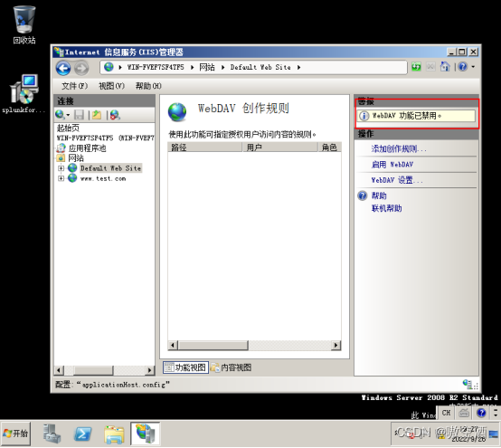Click the Save disk icon in 连接 toolbar
The image size is (501, 448).
(79, 114)
